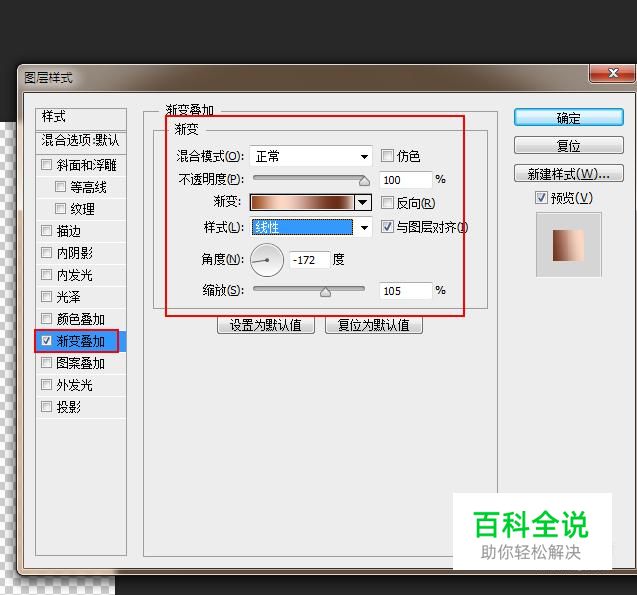Viewport: 637px width, 595px height.
Task: Close the 图层样式 dialog
Action: (613, 74)
